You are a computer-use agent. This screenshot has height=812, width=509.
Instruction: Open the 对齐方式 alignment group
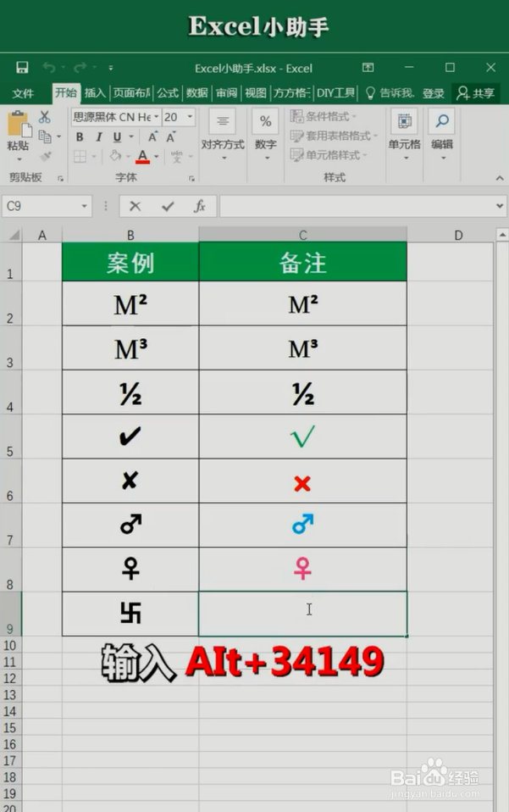[x=223, y=135]
